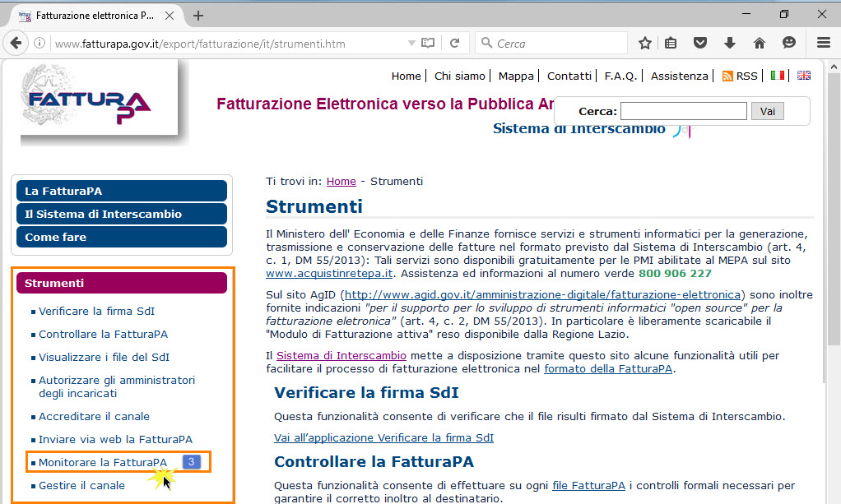
Task: Click the Strumenti page heading
Action: pyautogui.click(x=314, y=206)
